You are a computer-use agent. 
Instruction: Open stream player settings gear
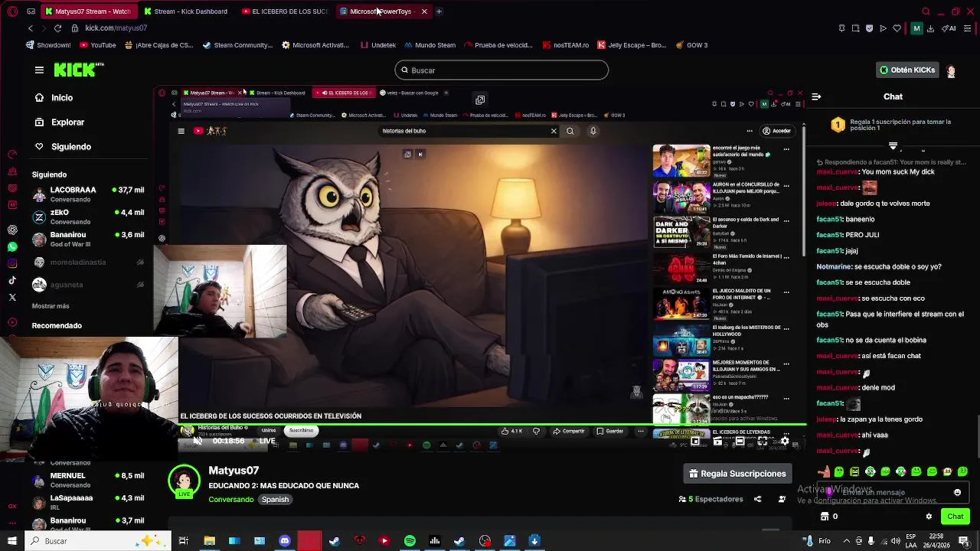point(785,442)
